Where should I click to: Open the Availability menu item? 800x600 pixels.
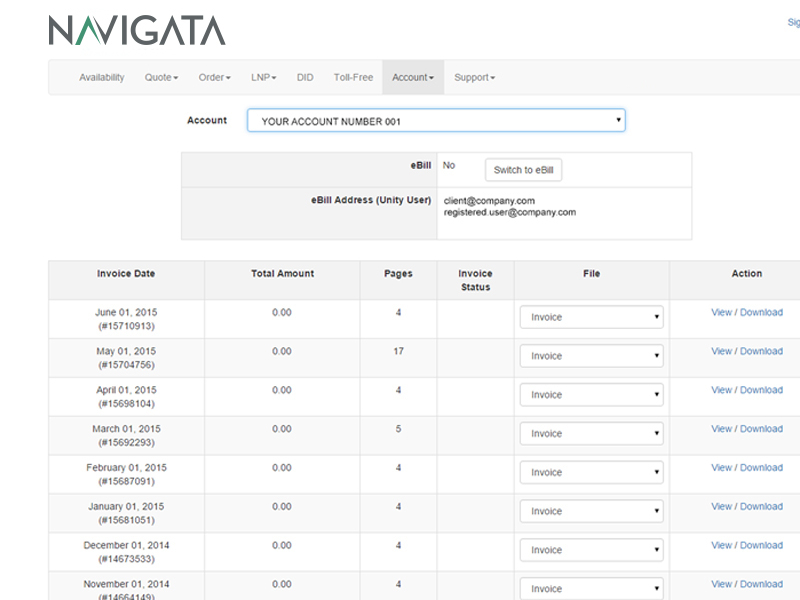click(101, 78)
